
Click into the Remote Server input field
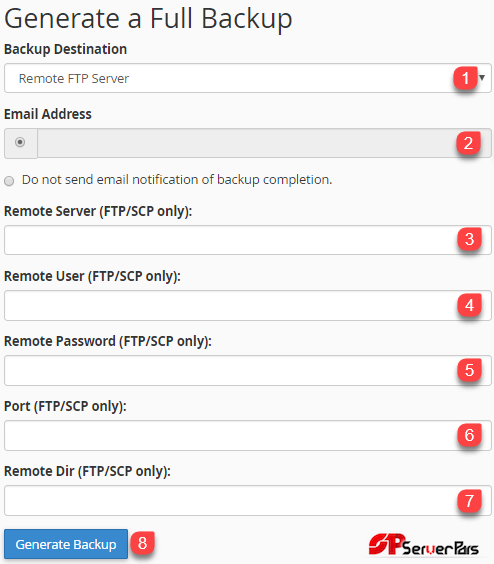[x=248, y=240]
